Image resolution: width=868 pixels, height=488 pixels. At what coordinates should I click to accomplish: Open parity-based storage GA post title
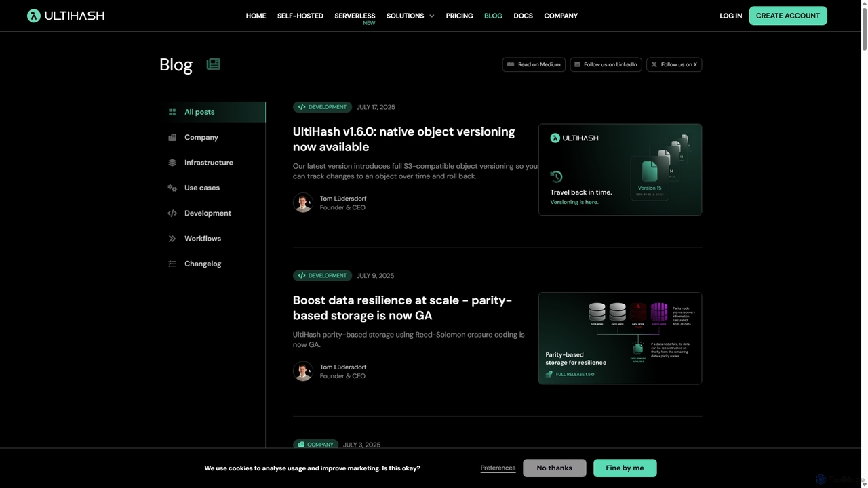tap(402, 308)
